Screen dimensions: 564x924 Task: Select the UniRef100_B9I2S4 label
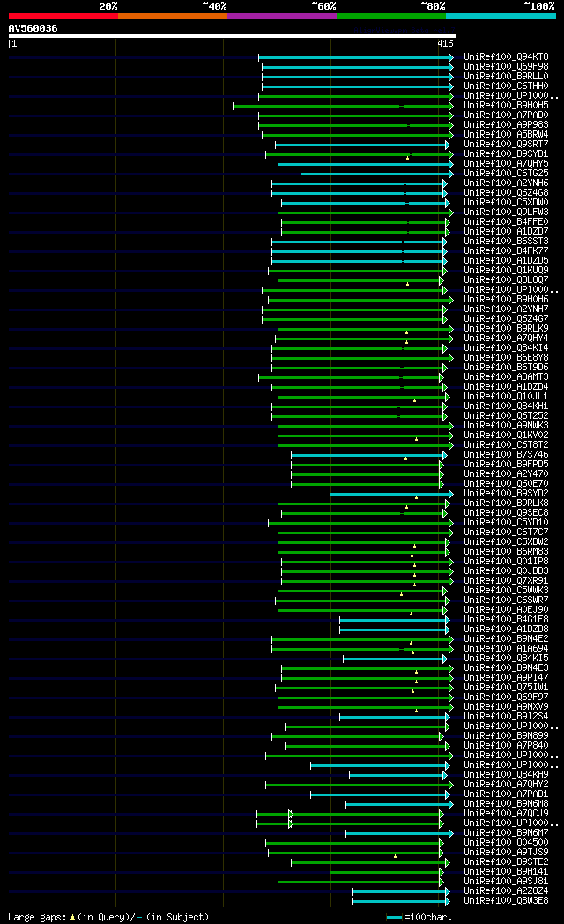[x=506, y=717]
